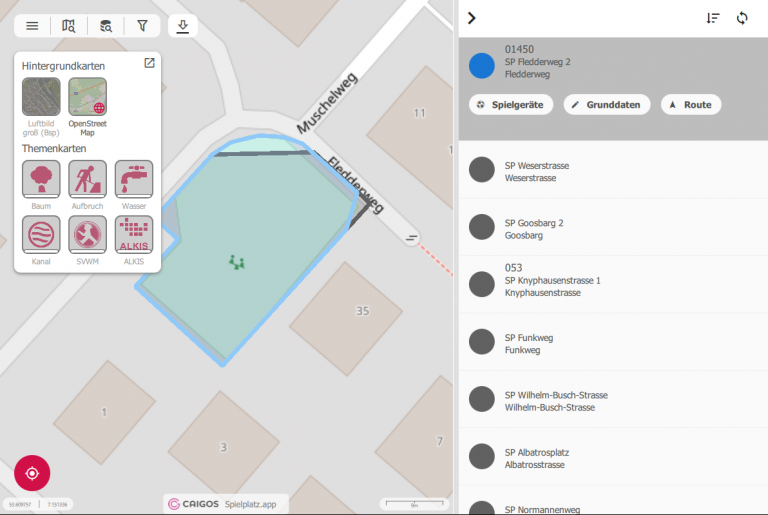The width and height of the screenshot is (768, 515).
Task: Click the grey circle beside SP Funkweg
Action: (482, 342)
